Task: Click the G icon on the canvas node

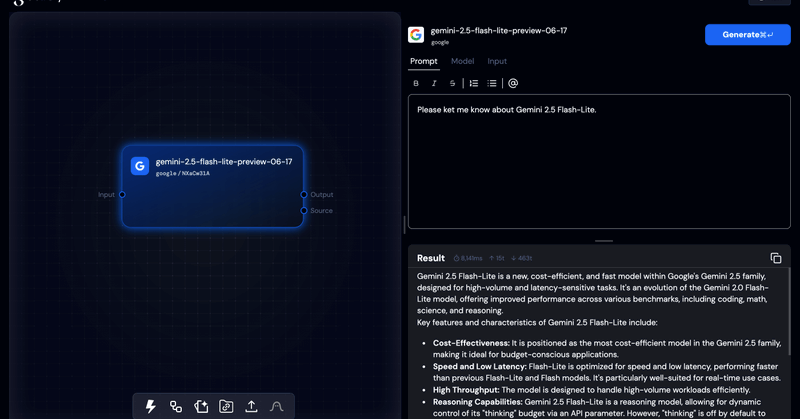Action: point(140,166)
